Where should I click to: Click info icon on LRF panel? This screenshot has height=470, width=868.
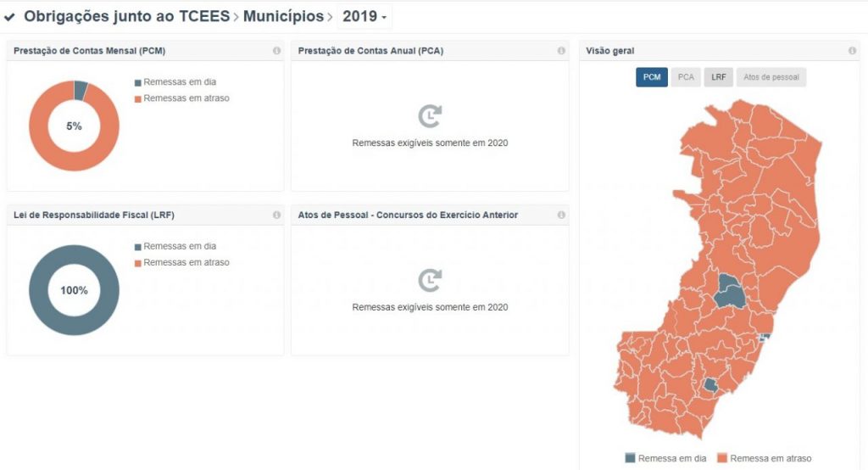[276, 215]
